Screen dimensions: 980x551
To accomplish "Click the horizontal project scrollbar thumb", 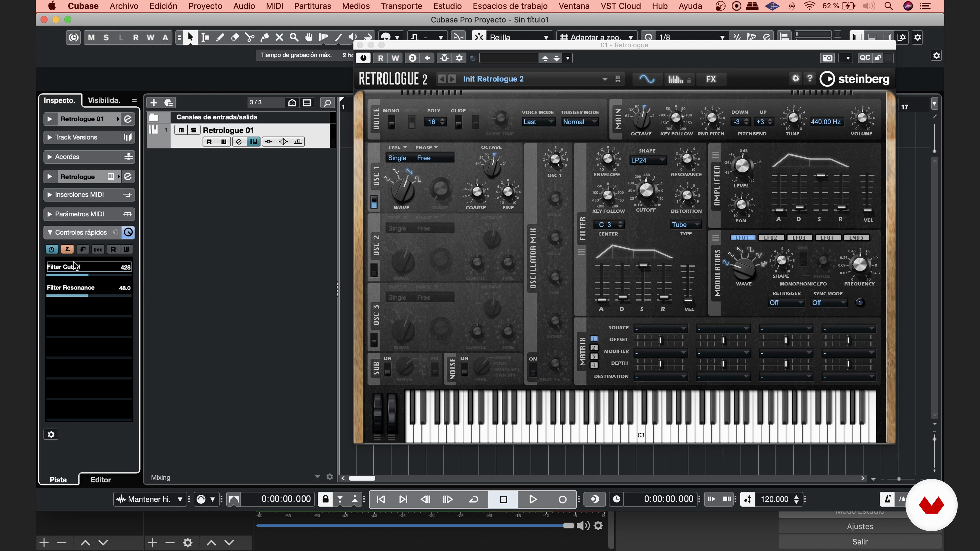I will 362,478.
